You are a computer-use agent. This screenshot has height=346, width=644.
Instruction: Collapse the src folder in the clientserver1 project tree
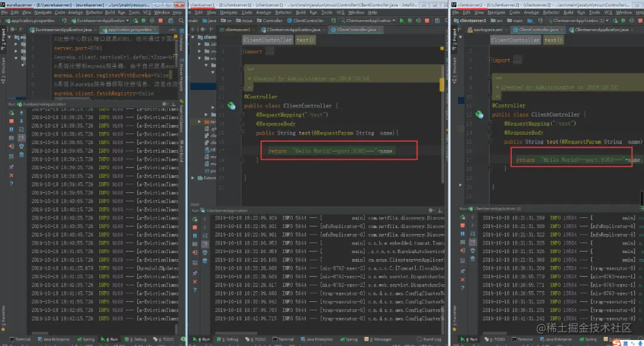pos(206,58)
